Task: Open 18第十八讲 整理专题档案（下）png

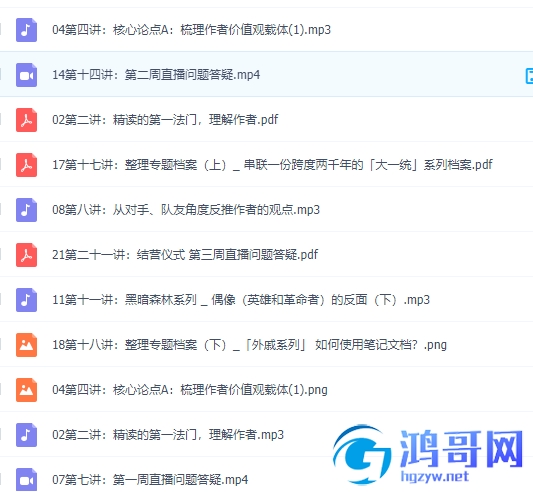Action: 249,345
